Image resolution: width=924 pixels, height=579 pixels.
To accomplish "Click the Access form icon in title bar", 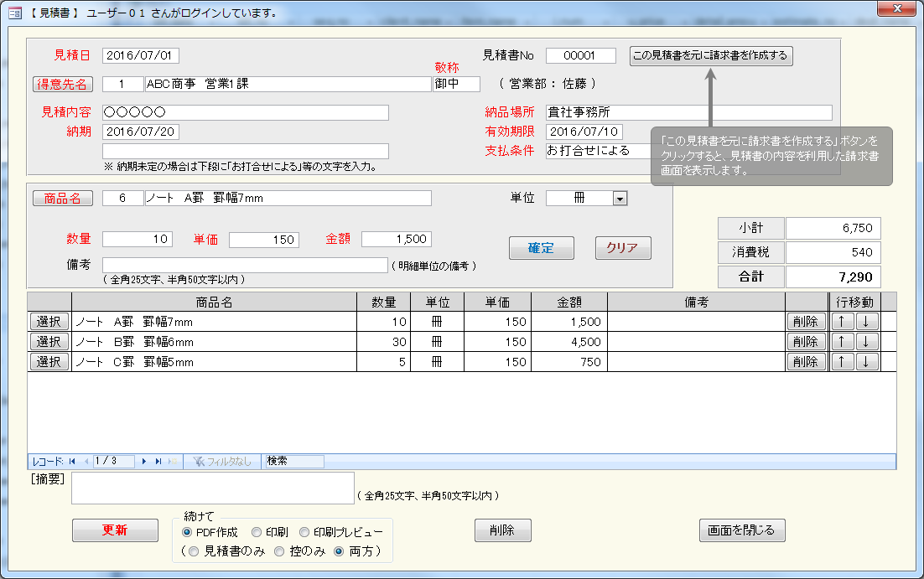I will (14, 13).
